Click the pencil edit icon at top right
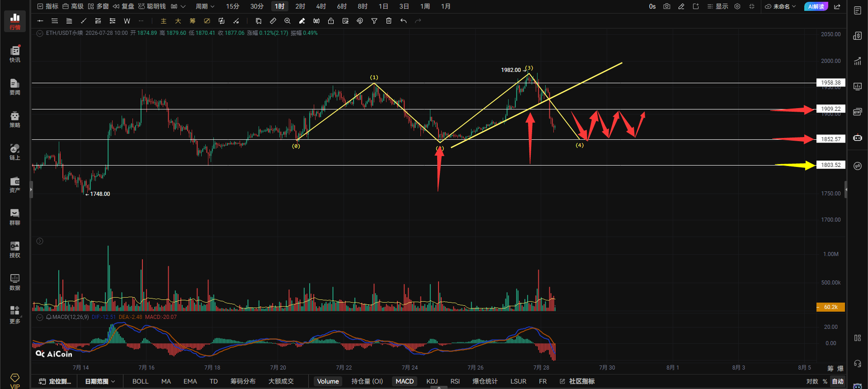 coord(681,6)
